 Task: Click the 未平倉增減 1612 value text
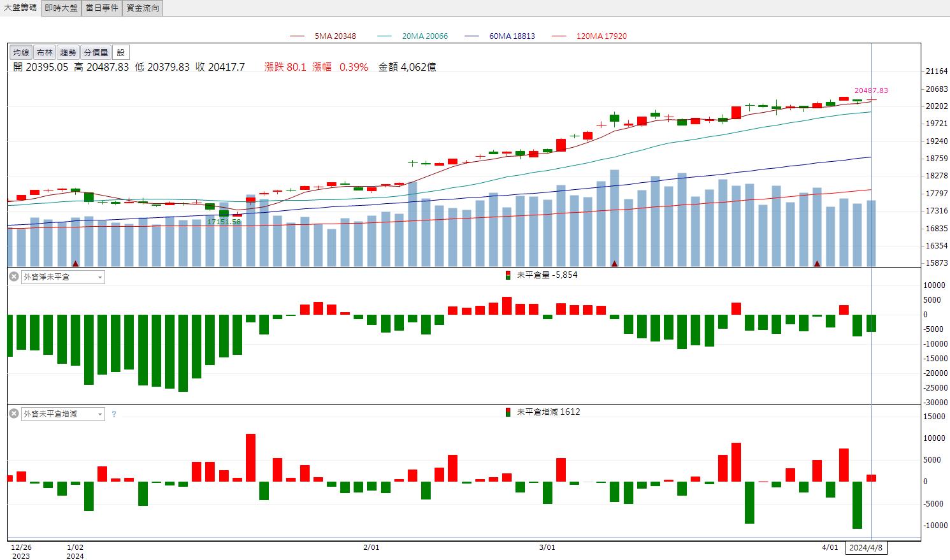point(549,412)
